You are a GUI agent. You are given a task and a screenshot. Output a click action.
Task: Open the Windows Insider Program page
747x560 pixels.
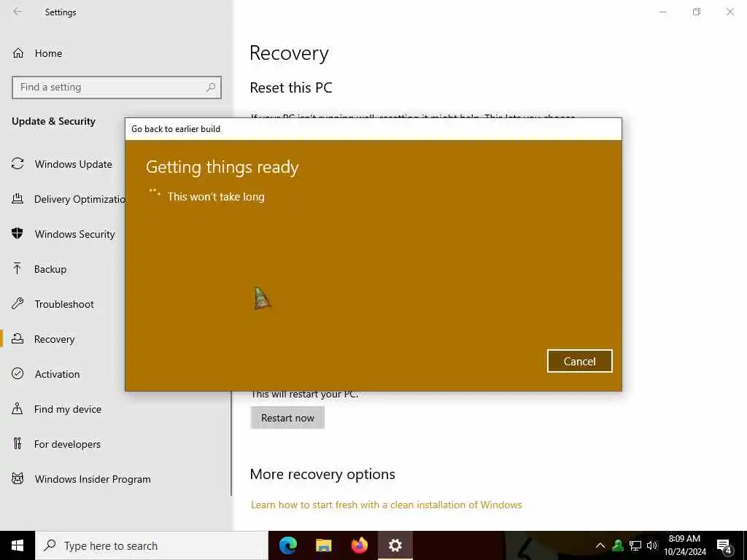pyautogui.click(x=93, y=479)
